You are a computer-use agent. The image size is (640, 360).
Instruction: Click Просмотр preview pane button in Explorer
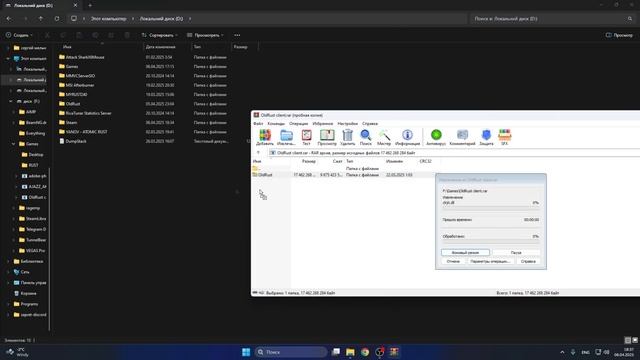click(619, 35)
